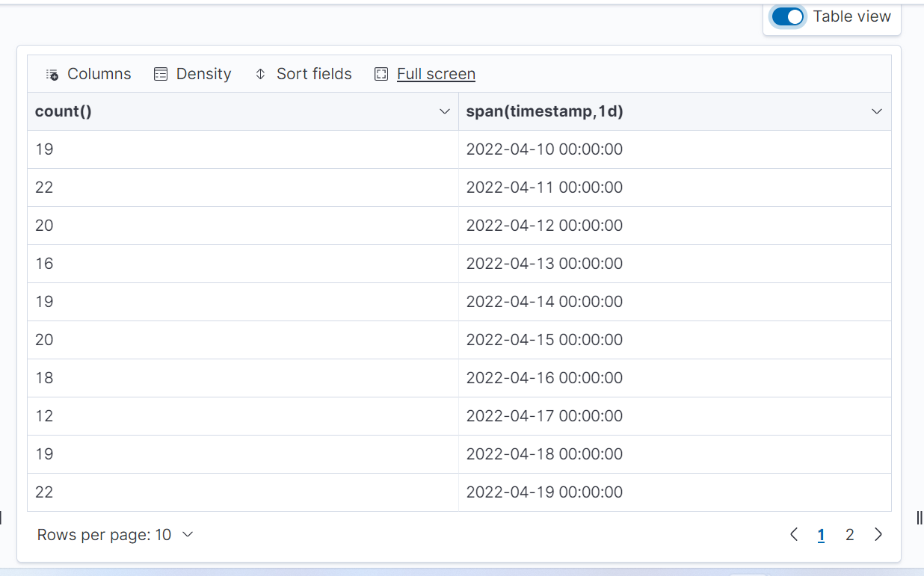This screenshot has width=924, height=576.
Task: Open the Columns selector
Action: point(88,74)
